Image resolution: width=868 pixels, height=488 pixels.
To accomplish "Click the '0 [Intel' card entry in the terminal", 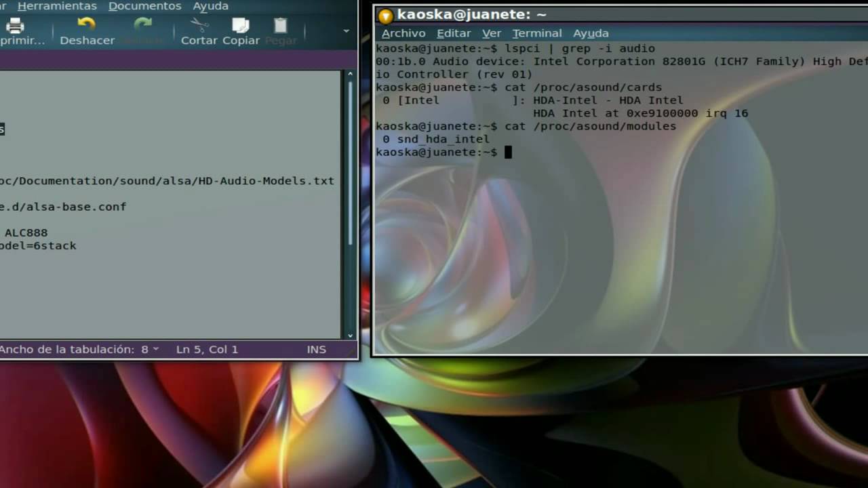I will 411,100.
